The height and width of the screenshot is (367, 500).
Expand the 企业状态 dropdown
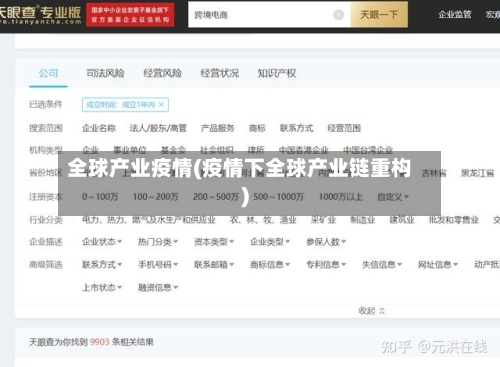(102, 242)
